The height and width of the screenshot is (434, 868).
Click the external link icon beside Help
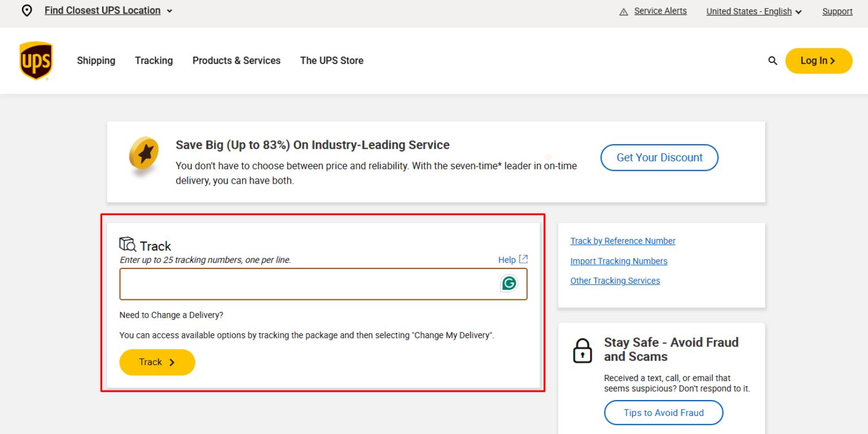[523, 259]
